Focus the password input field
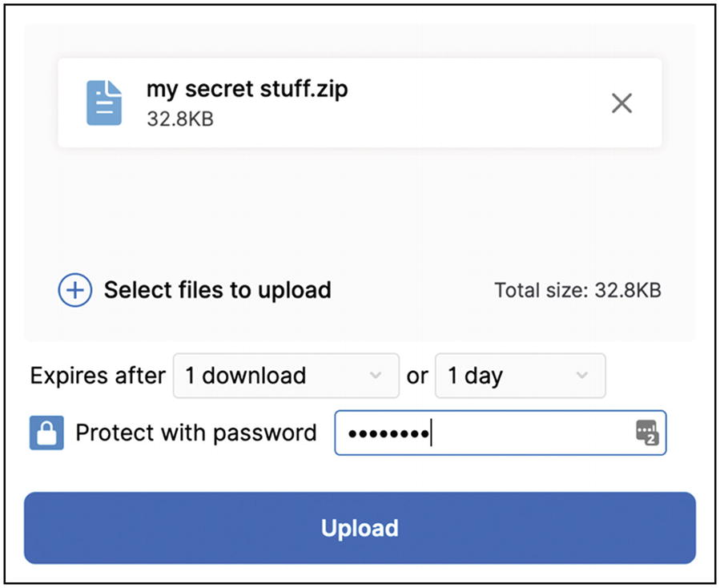 tap(501, 433)
